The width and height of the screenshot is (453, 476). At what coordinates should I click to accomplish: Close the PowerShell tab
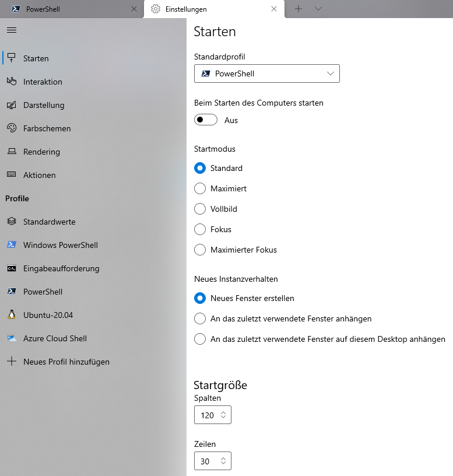coord(134,9)
